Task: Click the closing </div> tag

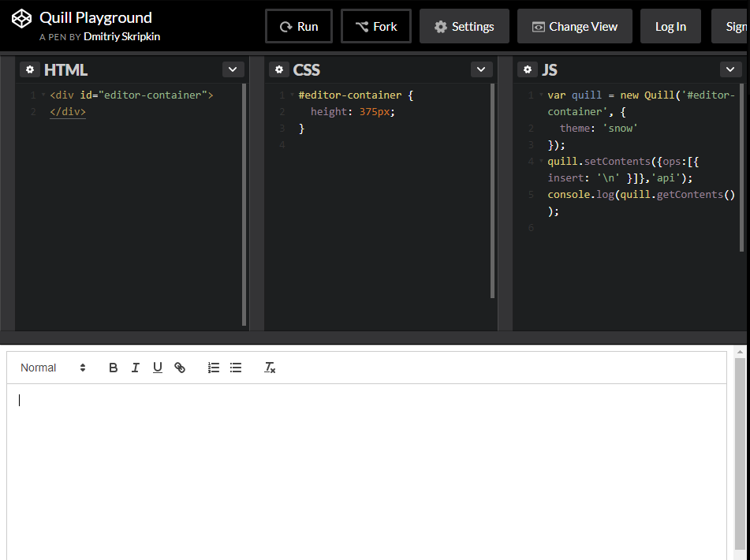Action: tap(68, 111)
